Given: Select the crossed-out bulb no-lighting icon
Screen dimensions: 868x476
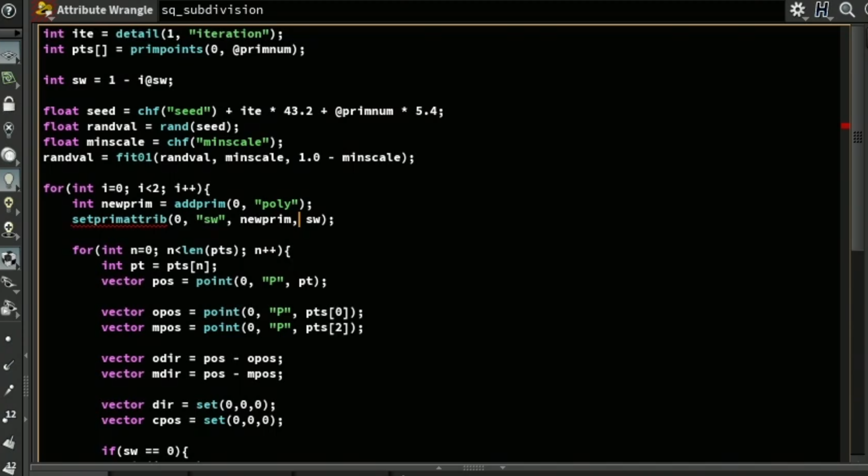Looking at the screenshot, I should point(9,129).
